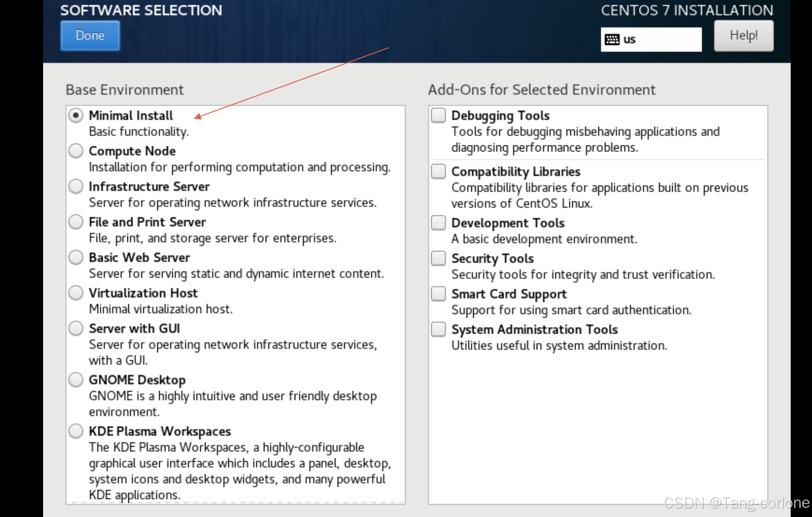The height and width of the screenshot is (517, 812).
Task: Choose Infrastructure Server radio button
Action: (76, 187)
